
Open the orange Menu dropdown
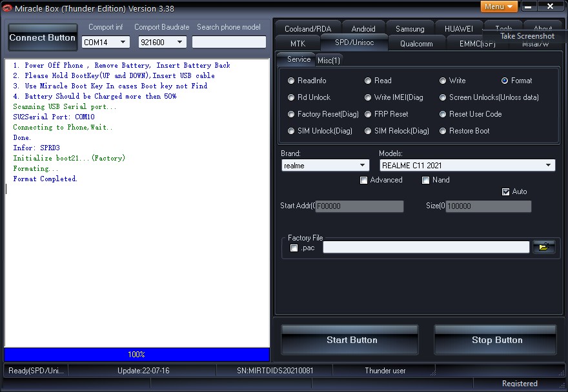coord(499,6)
